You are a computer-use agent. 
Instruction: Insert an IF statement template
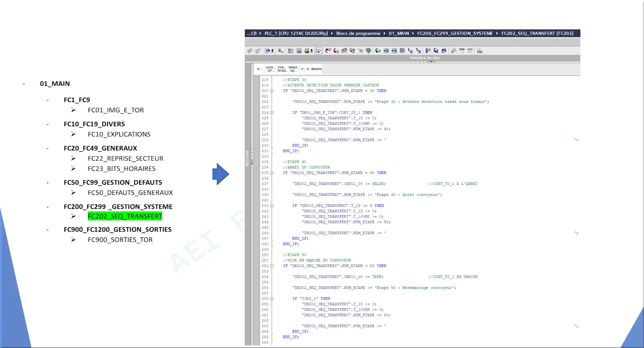click(x=259, y=69)
